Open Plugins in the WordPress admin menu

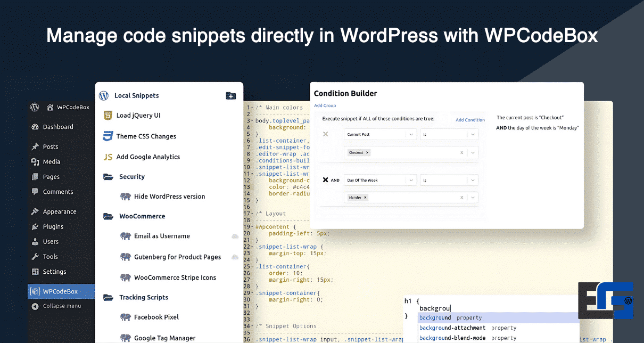(53, 227)
